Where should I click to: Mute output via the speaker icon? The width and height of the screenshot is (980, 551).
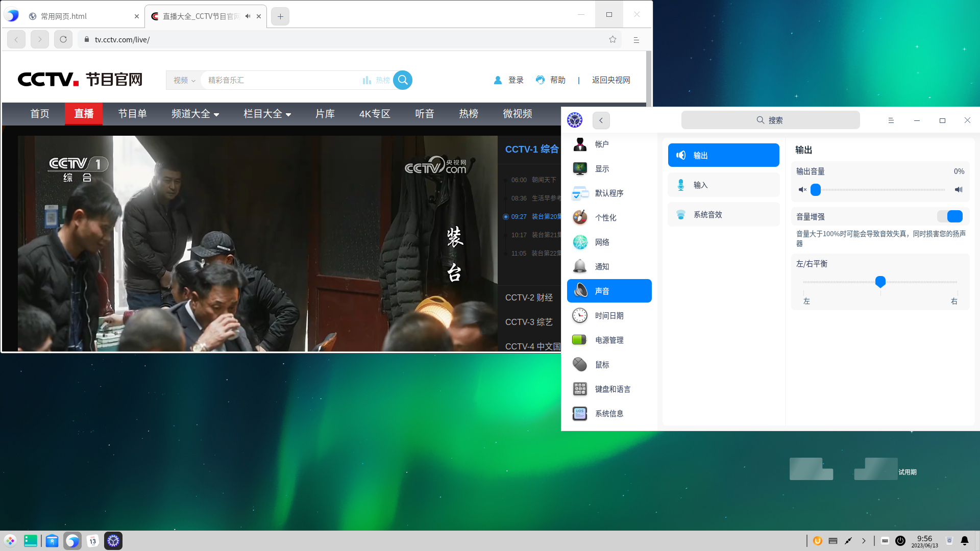click(x=802, y=189)
